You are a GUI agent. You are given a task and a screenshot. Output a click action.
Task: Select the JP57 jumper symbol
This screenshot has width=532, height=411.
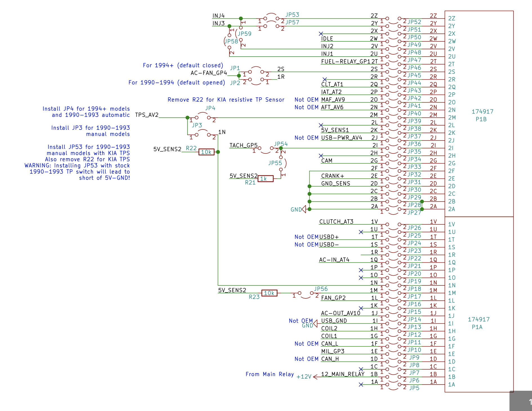click(271, 26)
